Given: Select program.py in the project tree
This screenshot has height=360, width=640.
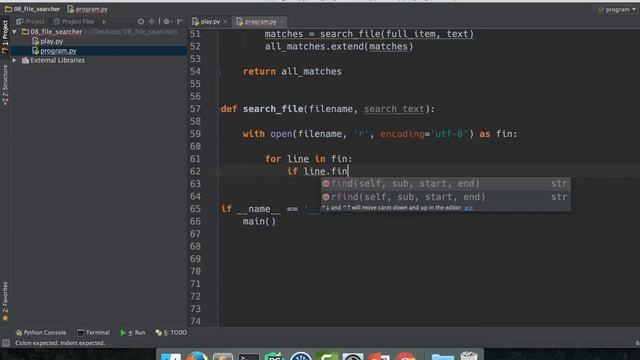Looking at the screenshot, I should point(58,51).
